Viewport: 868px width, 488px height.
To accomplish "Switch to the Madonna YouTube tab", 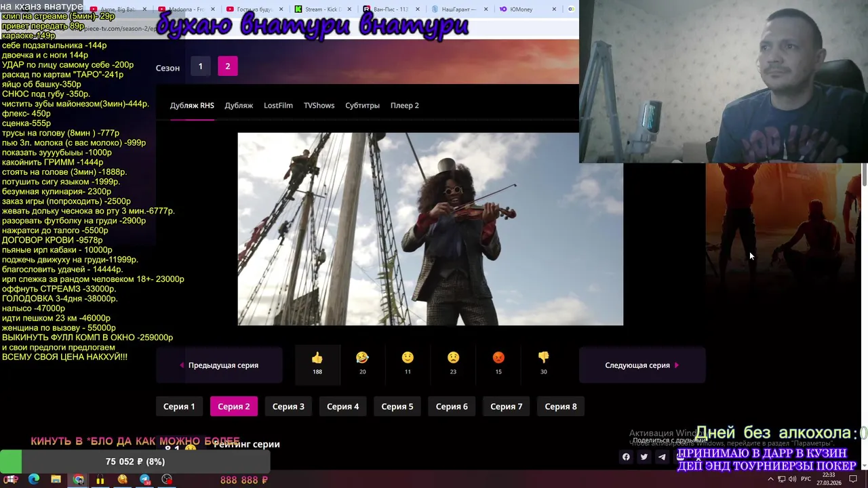I will tap(185, 9).
